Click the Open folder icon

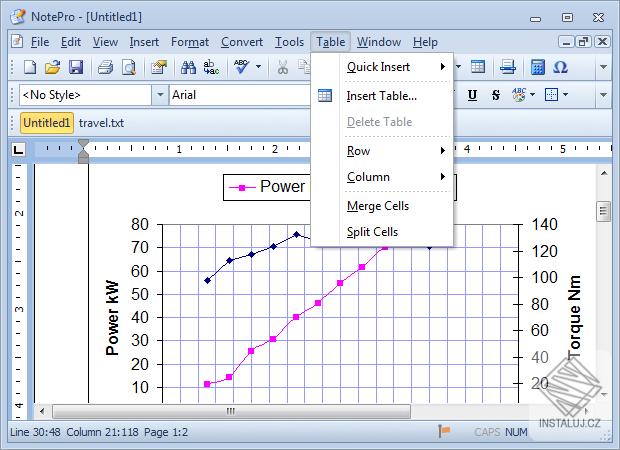click(53, 67)
